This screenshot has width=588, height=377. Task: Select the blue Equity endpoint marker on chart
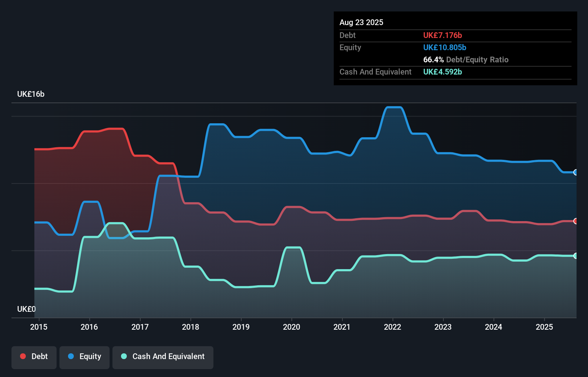[576, 172]
